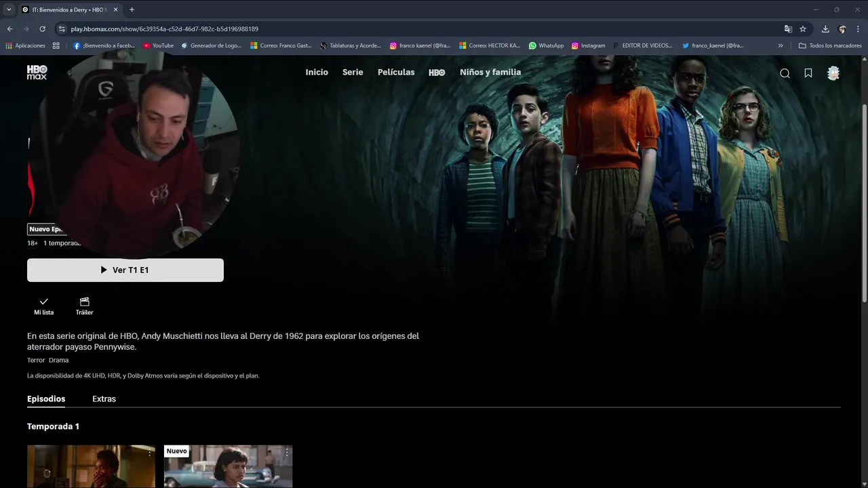Click the address bar URL

coord(165,29)
